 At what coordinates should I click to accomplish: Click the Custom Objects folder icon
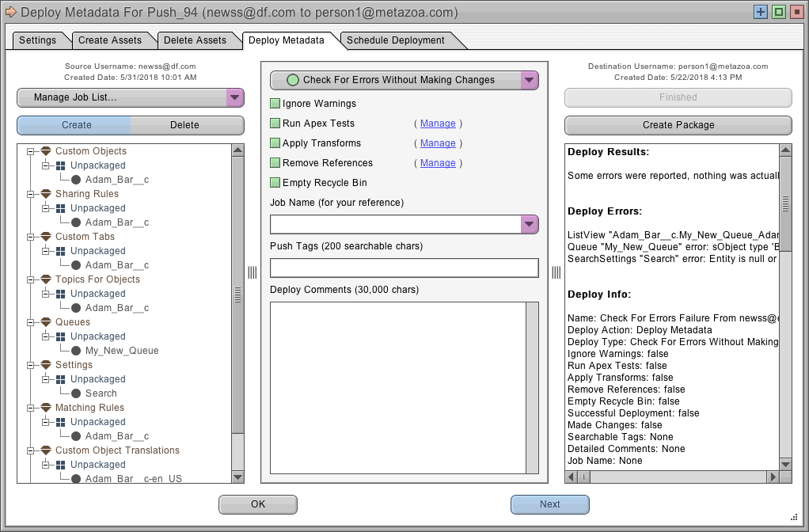pyautogui.click(x=46, y=151)
